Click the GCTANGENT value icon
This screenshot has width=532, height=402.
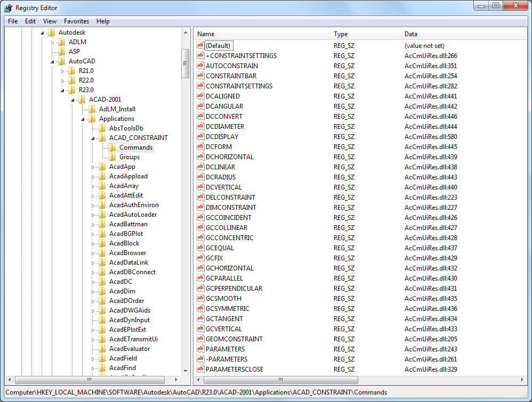[x=200, y=318]
